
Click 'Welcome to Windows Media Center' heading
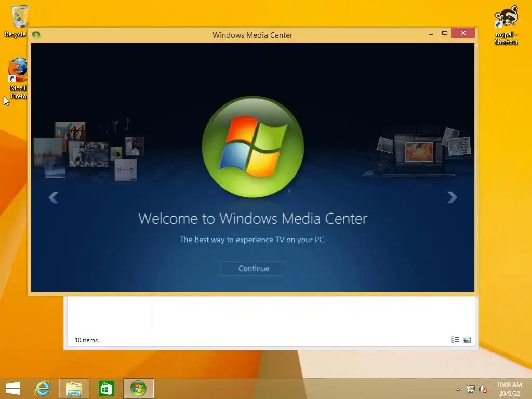tap(253, 219)
